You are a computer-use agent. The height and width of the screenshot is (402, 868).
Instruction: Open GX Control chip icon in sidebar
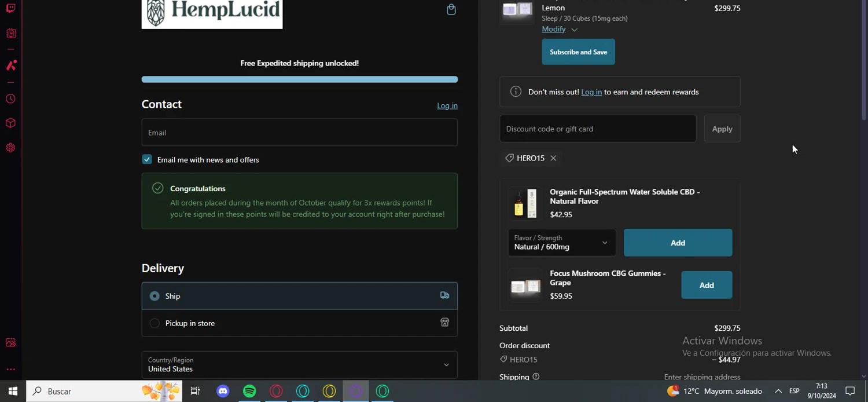tap(11, 34)
